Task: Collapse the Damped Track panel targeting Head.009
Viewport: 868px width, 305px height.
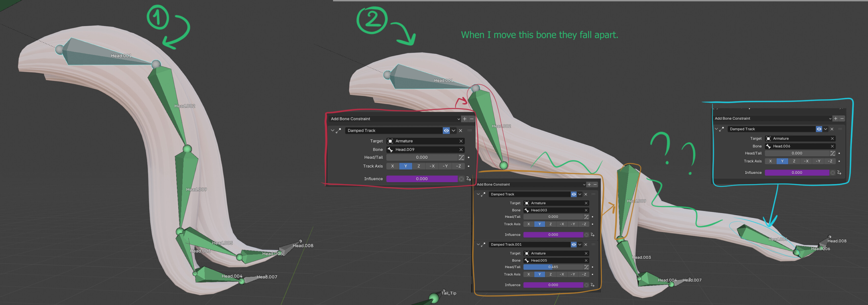Action: point(333,131)
